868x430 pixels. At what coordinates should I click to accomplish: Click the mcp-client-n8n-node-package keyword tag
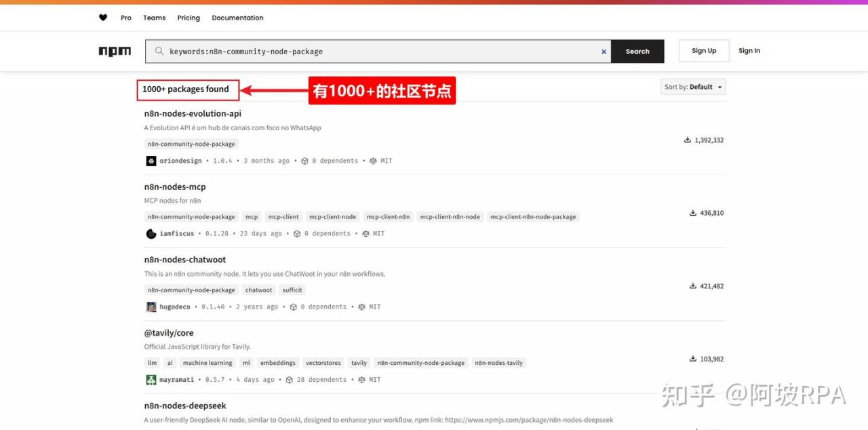point(533,217)
